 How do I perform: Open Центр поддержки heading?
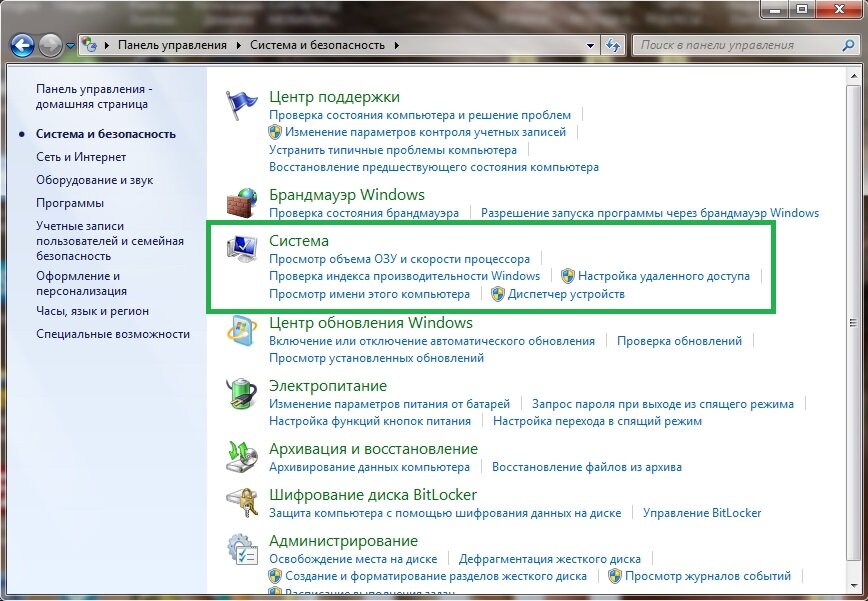tap(334, 97)
